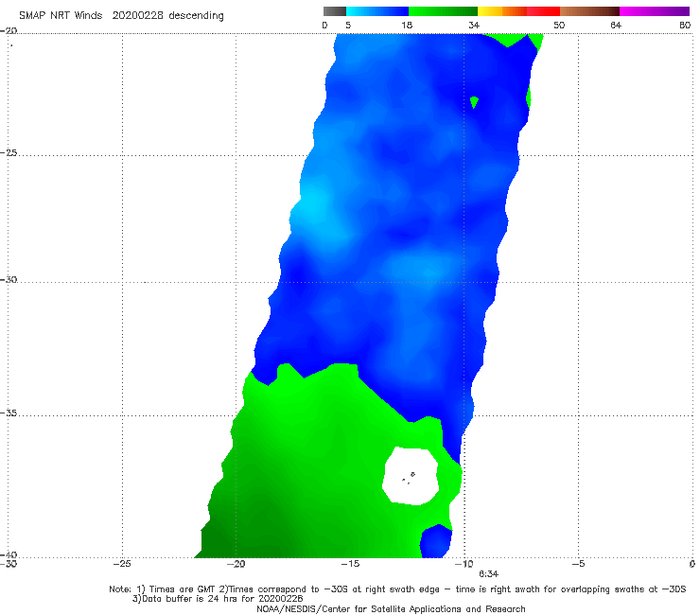
Task: Click the longitude axis label "-15"
Action: 350,564
